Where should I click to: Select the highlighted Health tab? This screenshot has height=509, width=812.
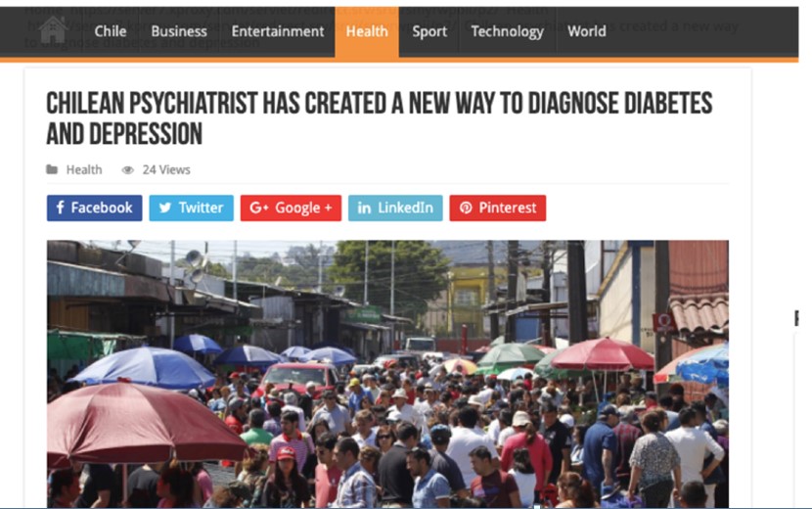coord(367,31)
